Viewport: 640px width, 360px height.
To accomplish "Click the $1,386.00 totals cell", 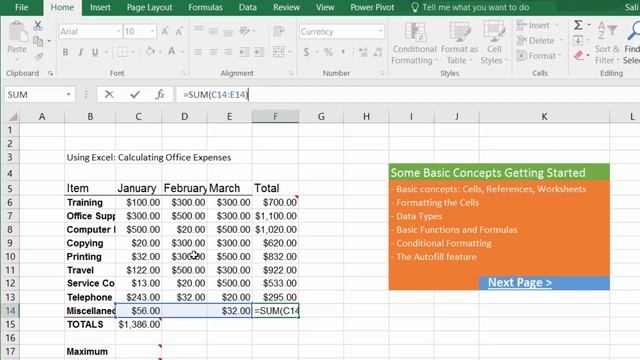I will click(x=139, y=324).
